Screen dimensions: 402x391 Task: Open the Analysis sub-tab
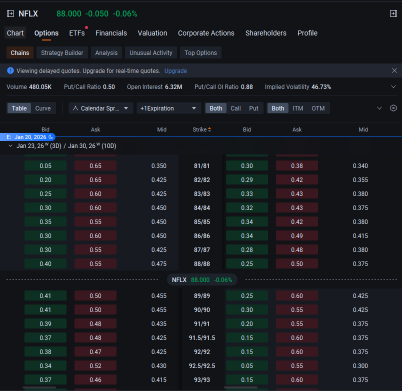click(x=106, y=53)
